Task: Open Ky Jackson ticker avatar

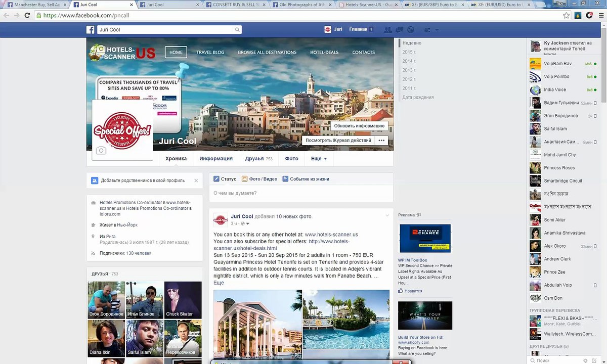Action: [x=535, y=47]
